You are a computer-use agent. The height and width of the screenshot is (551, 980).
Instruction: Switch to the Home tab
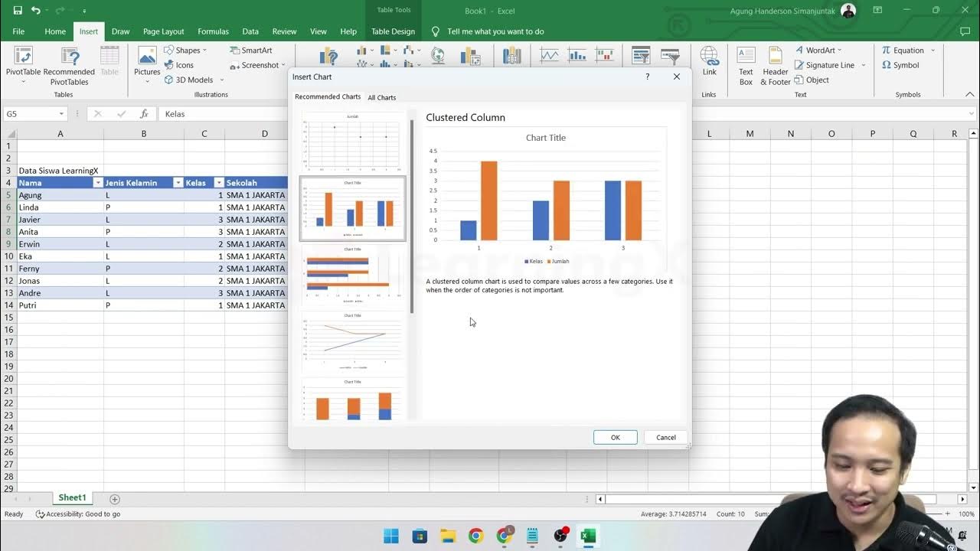click(55, 31)
